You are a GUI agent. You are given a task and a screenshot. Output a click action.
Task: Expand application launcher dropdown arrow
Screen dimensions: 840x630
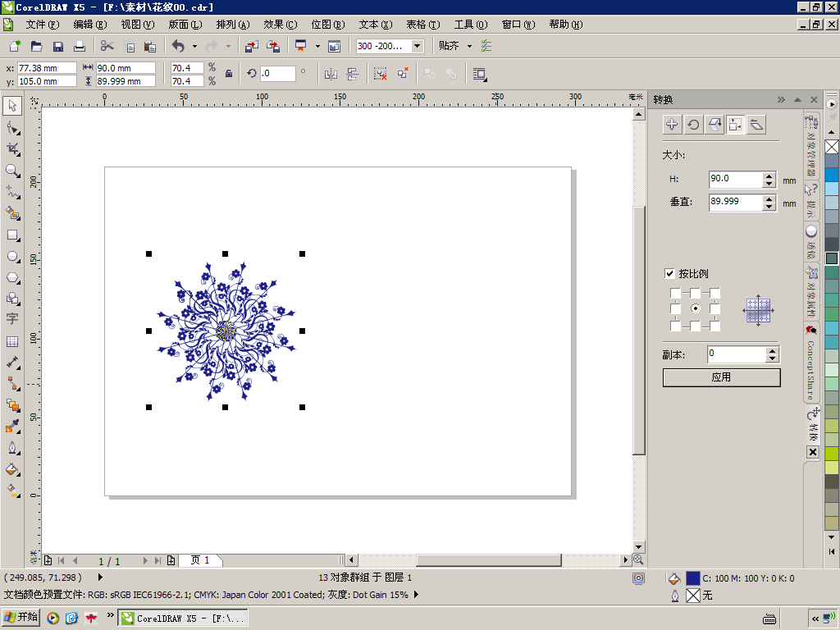[x=317, y=46]
